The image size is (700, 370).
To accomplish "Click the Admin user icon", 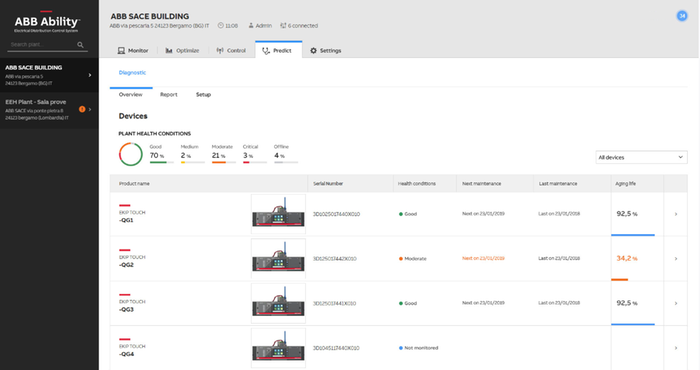I will pos(251,26).
